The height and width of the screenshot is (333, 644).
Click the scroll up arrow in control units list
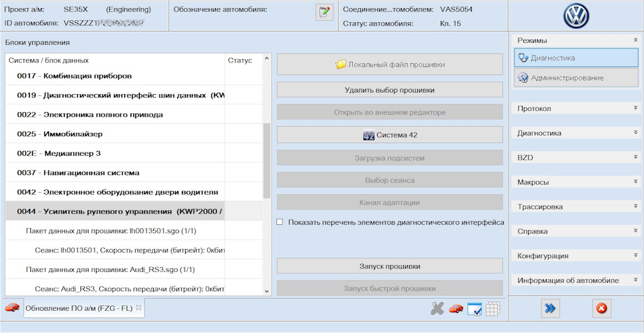267,58
